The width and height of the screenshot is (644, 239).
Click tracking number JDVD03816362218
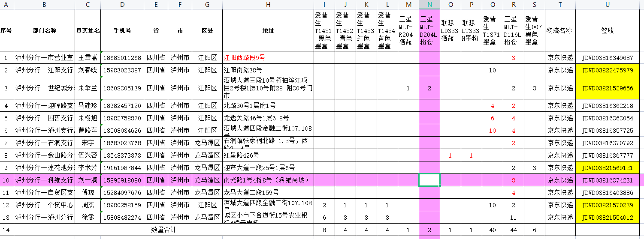pyautogui.click(x=608, y=106)
